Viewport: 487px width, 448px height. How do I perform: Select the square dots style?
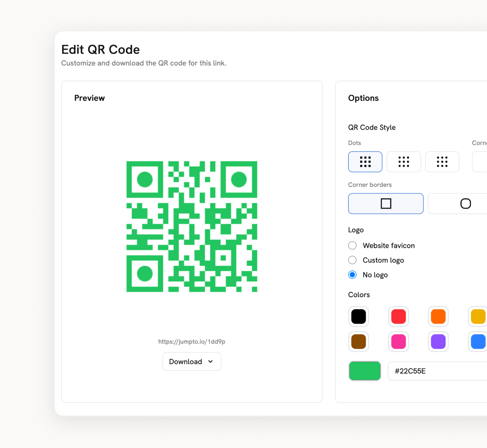(x=365, y=162)
